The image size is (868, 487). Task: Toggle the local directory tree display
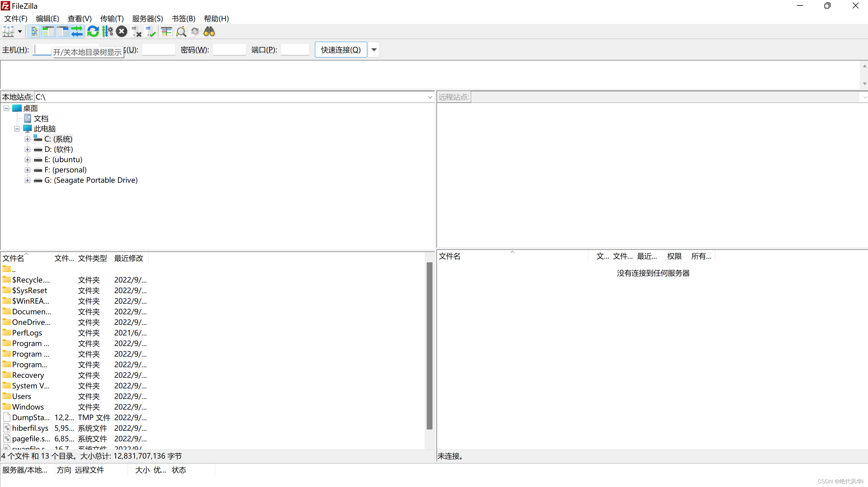(x=48, y=32)
